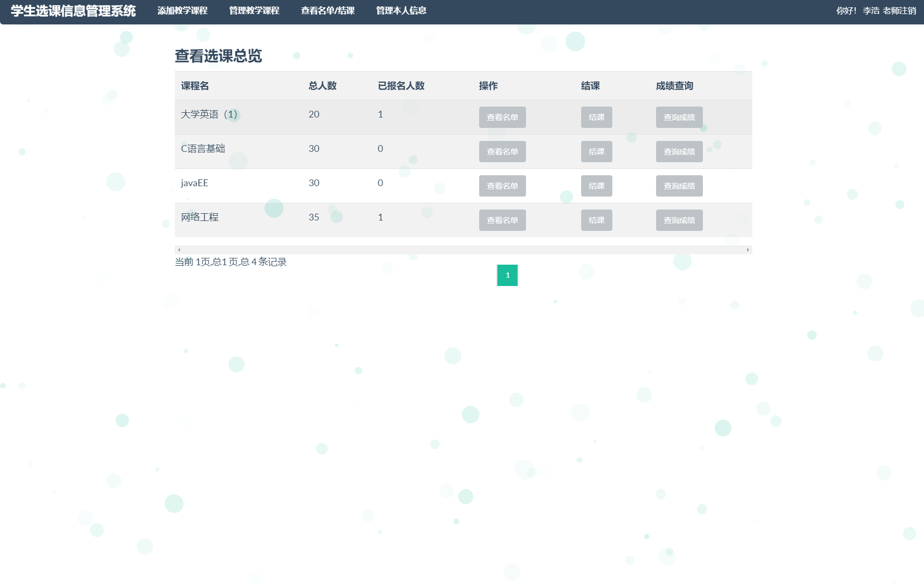The width and height of the screenshot is (924, 586).
Task: 查询成绩 for 大学英语（1）course
Action: (x=679, y=117)
